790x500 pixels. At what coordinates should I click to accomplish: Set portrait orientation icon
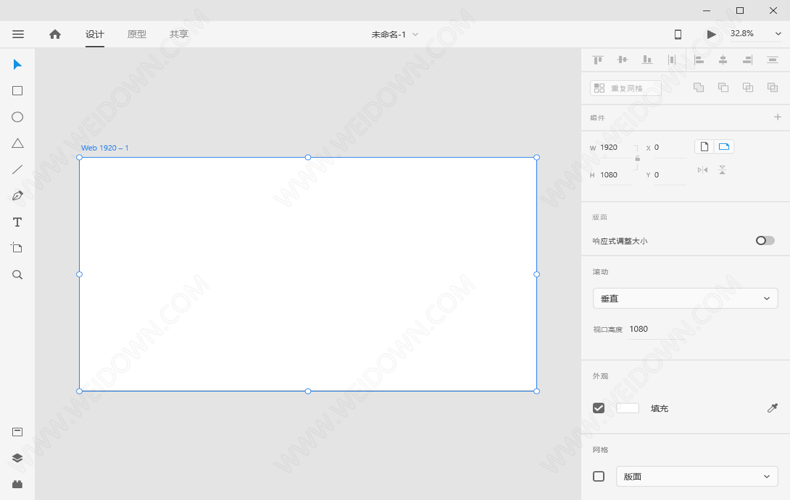(x=704, y=147)
